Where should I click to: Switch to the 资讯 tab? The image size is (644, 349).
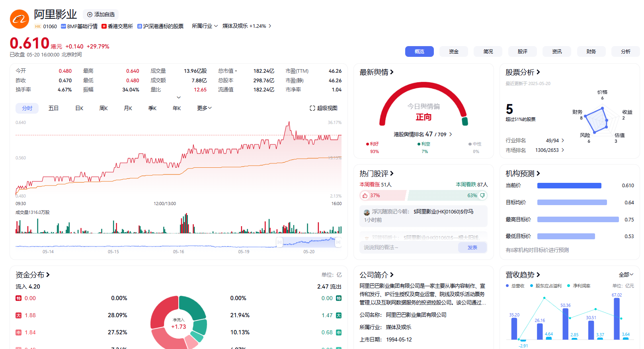click(557, 51)
